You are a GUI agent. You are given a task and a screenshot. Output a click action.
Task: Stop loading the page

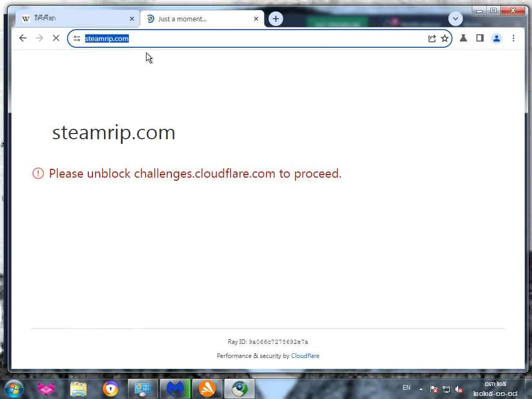[56, 38]
